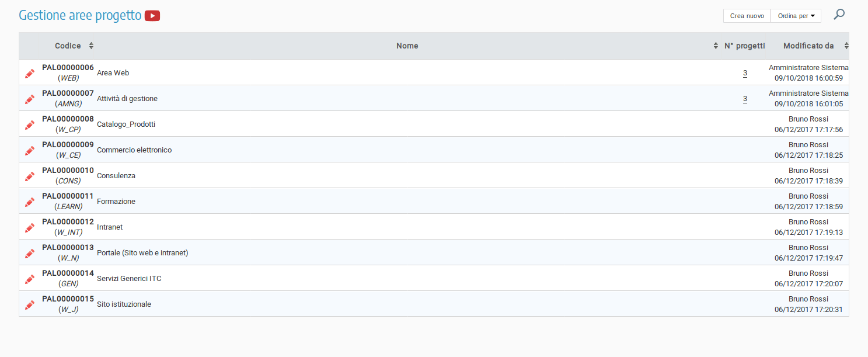Viewport: 868px width, 357px height.
Task: Edit the Catalogo_Prodotti area via pencil
Action: pos(30,124)
